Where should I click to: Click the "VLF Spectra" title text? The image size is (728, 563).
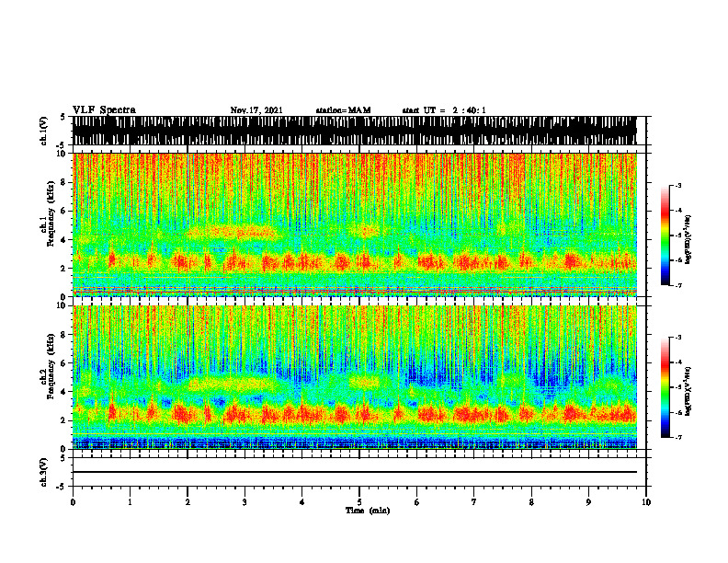104,110
